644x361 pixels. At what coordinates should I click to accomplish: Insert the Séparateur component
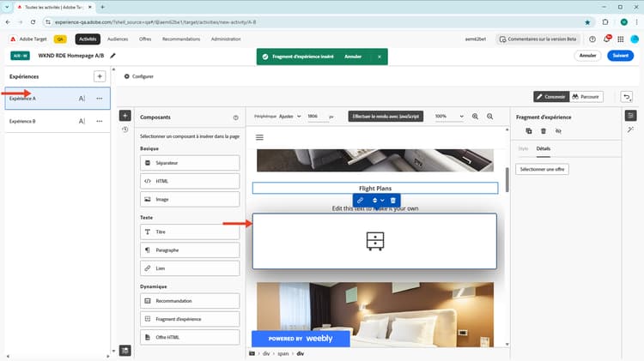pos(190,163)
